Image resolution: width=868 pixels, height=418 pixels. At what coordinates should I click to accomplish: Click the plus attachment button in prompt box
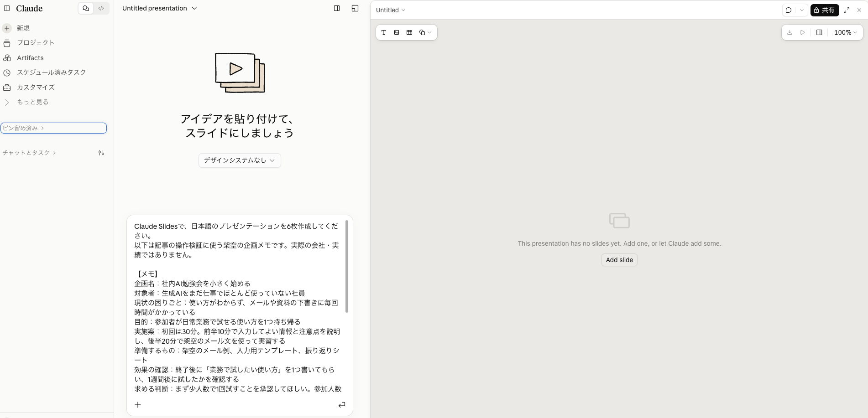click(x=138, y=405)
